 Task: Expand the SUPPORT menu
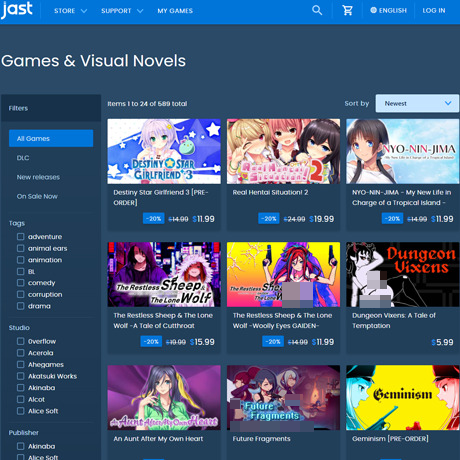pos(122,11)
